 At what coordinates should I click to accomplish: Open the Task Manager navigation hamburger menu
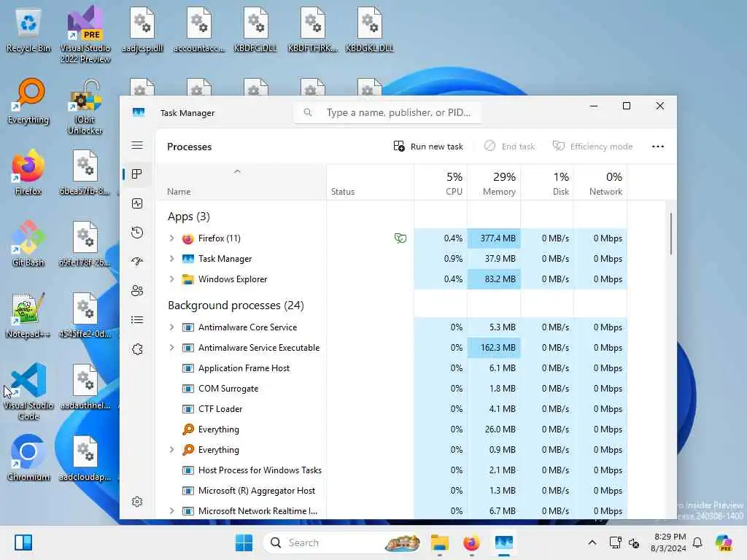137,145
